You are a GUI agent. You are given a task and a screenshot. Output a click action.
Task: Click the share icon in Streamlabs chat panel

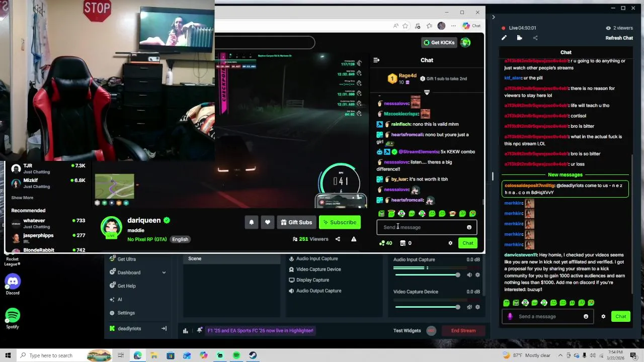(x=535, y=38)
